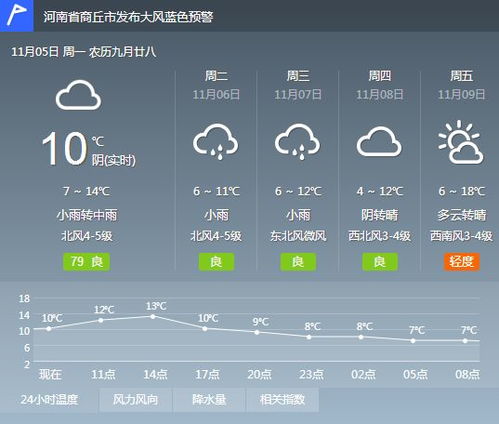Click Tuesday's light rain cloud icon
This screenshot has width=499, height=424.
[216, 142]
